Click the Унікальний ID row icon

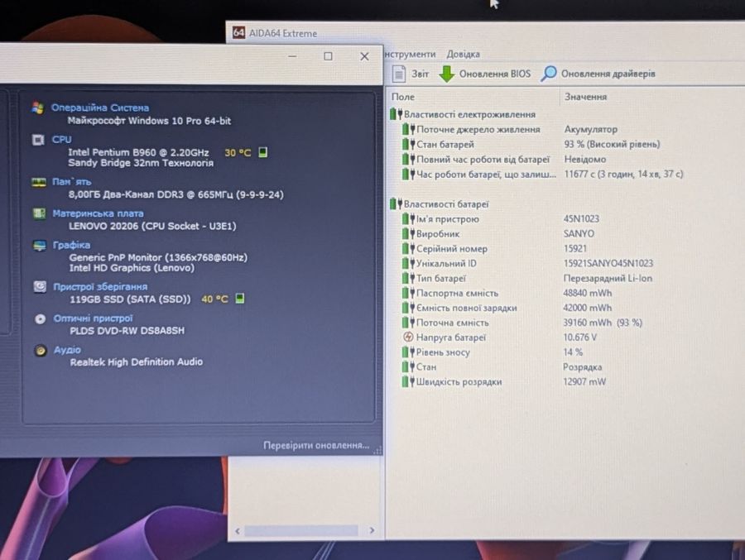(408, 263)
